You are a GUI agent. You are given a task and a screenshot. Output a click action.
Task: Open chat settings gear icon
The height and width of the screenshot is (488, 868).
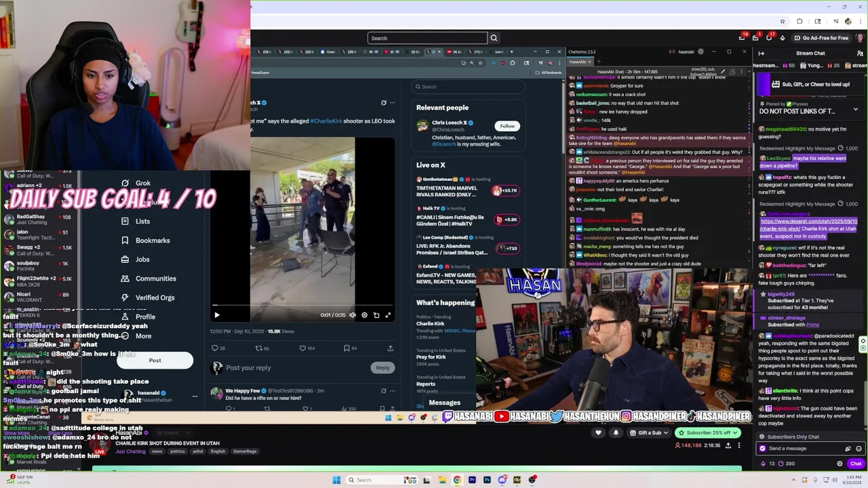840,464
